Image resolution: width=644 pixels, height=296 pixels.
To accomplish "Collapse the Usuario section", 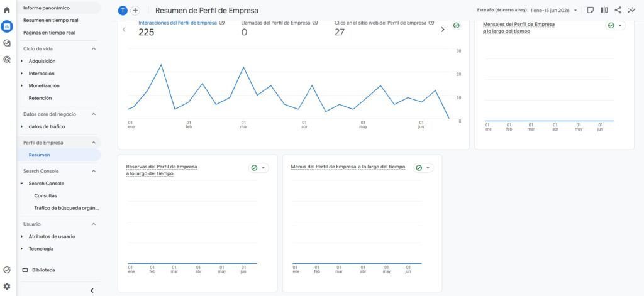I will pos(94,224).
